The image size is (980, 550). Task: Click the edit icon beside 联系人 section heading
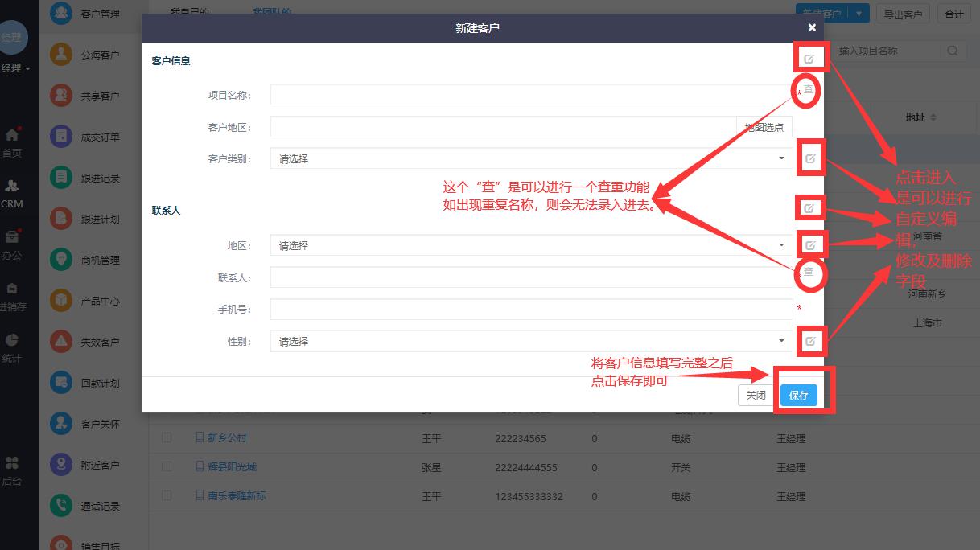click(810, 208)
